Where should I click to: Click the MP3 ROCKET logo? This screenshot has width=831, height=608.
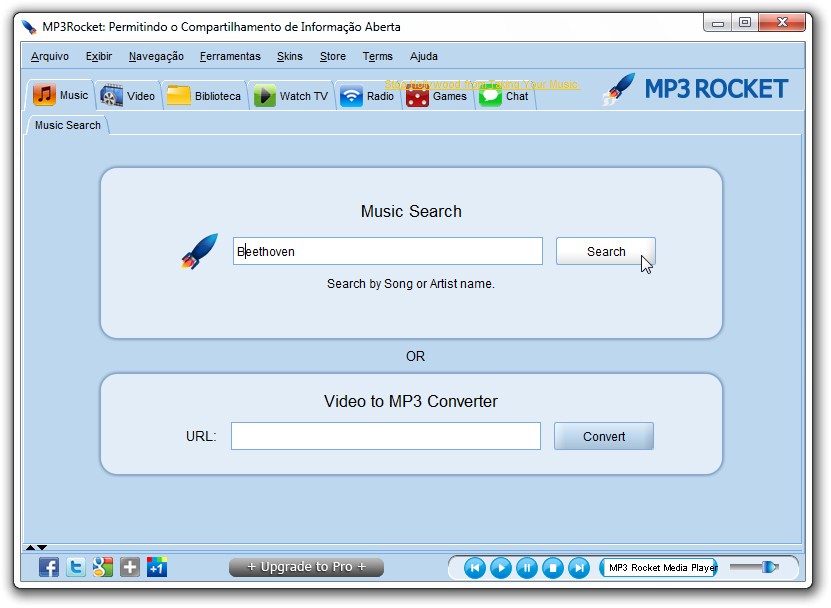click(695, 89)
